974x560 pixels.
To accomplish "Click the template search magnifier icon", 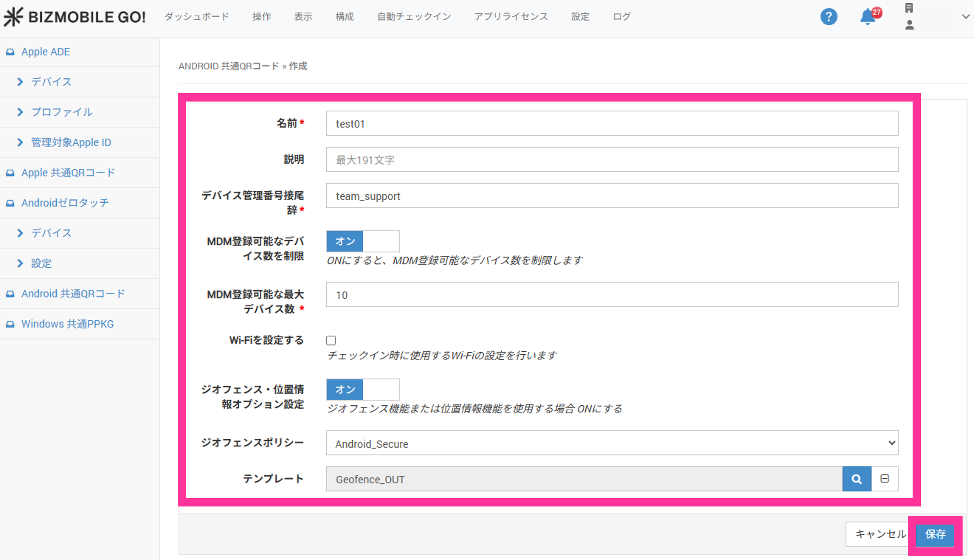I will 857,479.
